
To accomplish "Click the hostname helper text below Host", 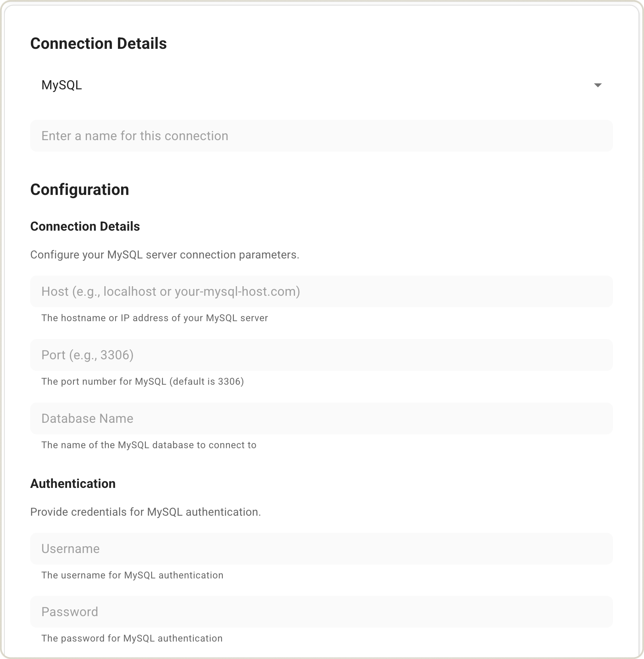I will [x=154, y=318].
